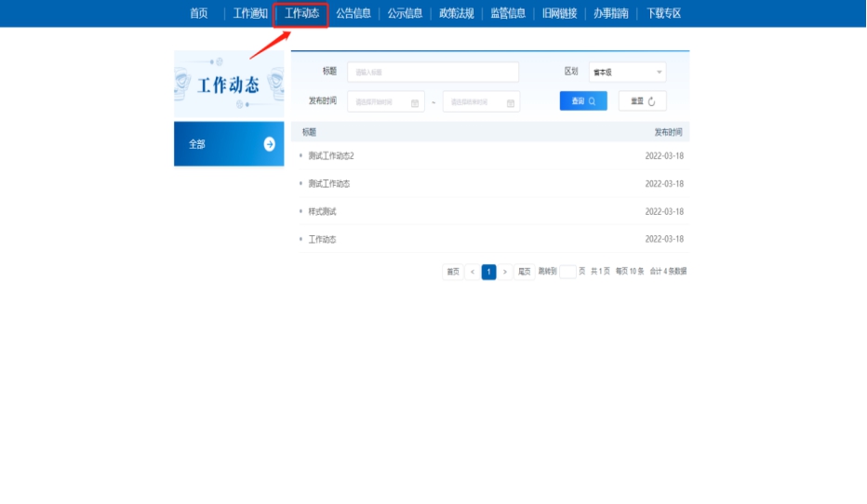This screenshot has width=867, height=504.
Task: Click the page-jump number input box
Action: click(x=567, y=272)
